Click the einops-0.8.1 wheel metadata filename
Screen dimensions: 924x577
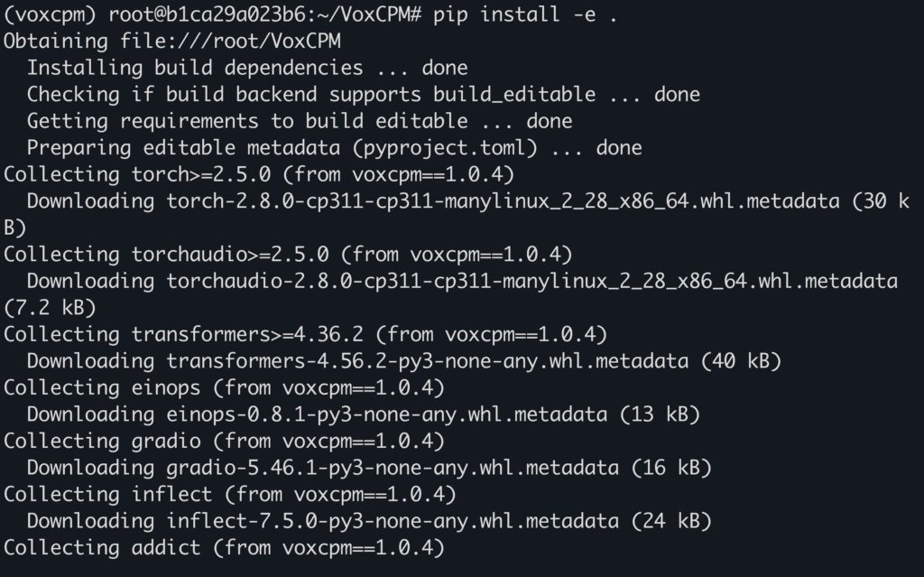click(x=387, y=414)
